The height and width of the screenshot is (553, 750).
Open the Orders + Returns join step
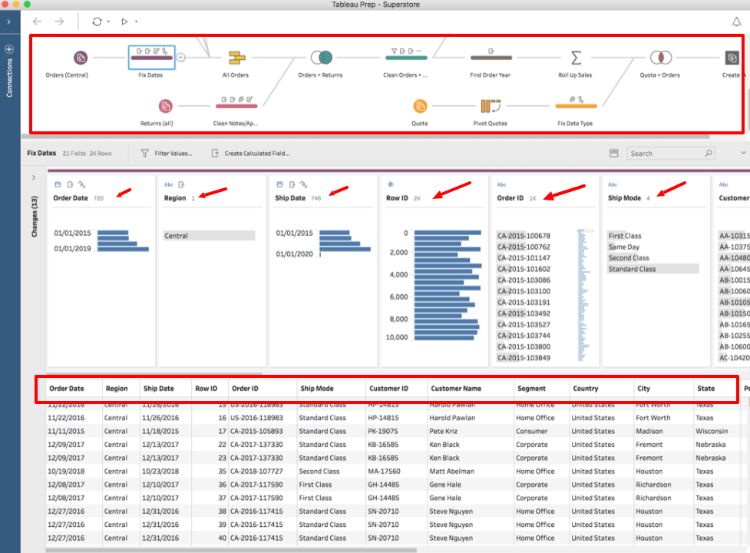pos(321,58)
